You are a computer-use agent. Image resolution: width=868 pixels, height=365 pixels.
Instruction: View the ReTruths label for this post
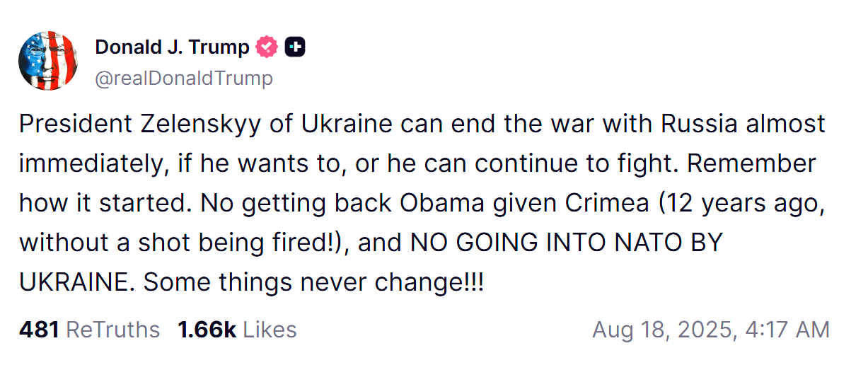pyautogui.click(x=112, y=330)
